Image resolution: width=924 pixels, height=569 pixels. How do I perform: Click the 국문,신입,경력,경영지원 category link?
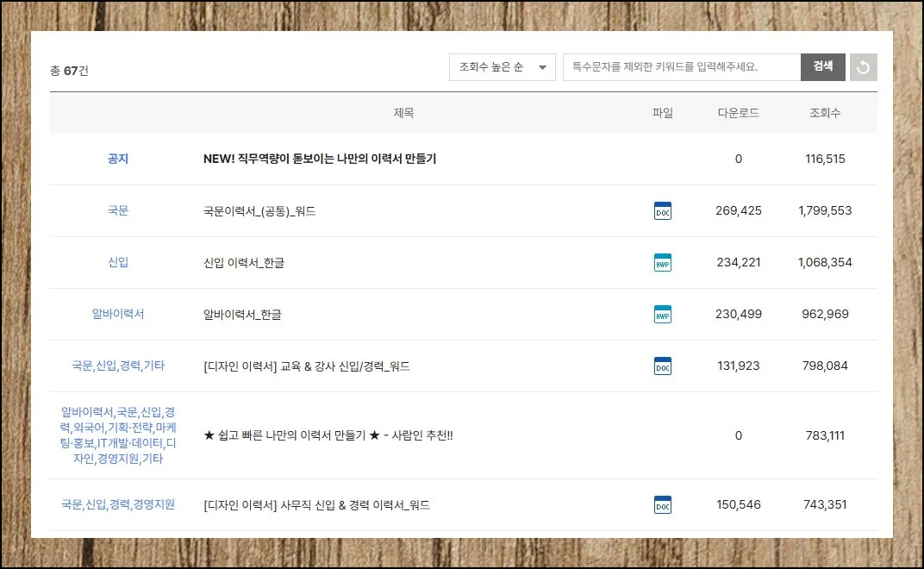pos(118,504)
